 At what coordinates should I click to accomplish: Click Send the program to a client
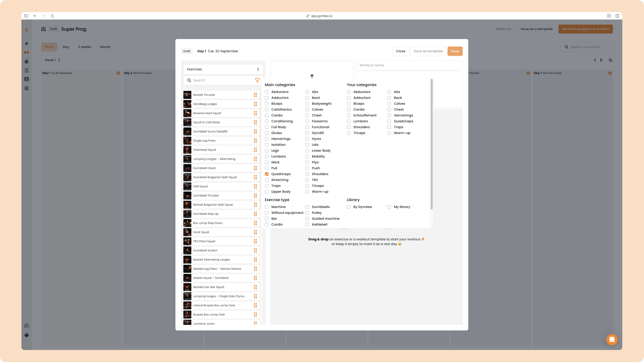(x=585, y=29)
